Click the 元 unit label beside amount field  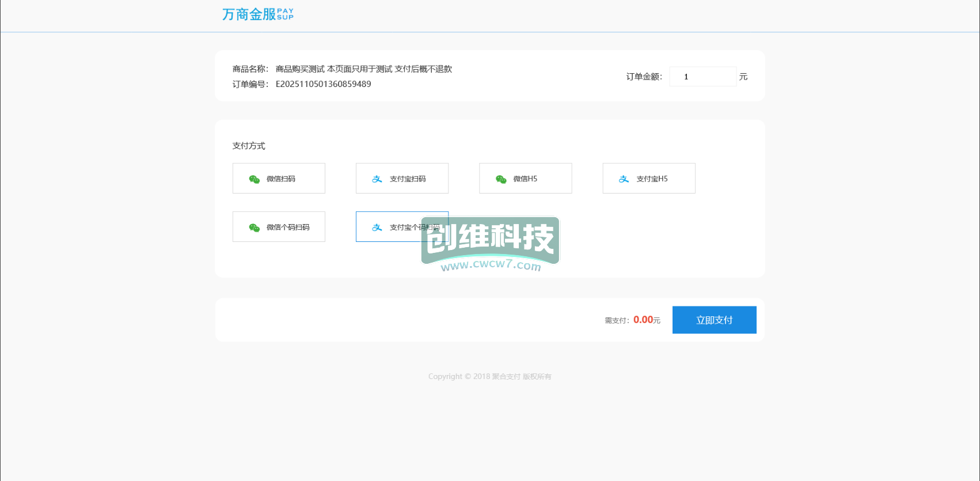tap(743, 77)
